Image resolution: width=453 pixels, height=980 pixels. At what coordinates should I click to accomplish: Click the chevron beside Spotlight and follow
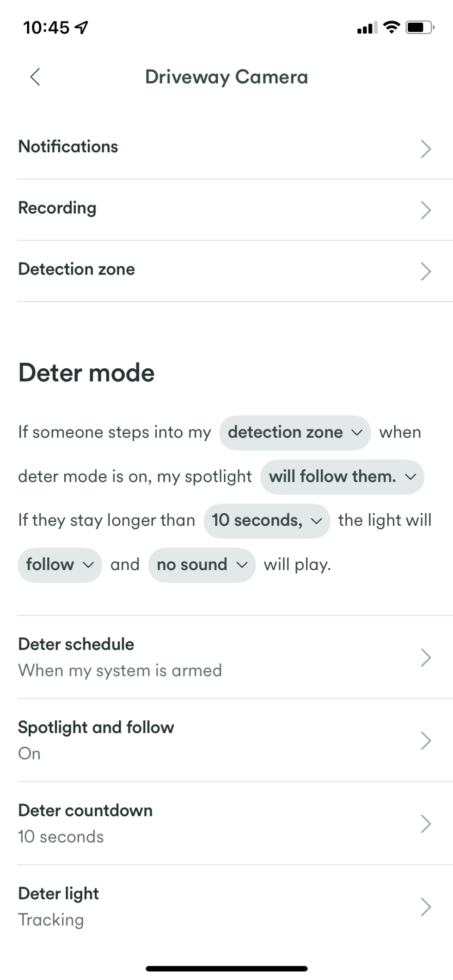point(426,740)
